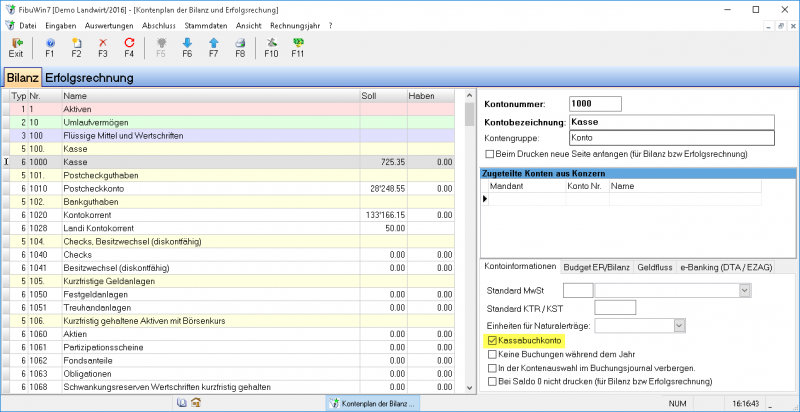Click the Kontobezeichnung field with Kasse

pyautogui.click(x=671, y=122)
